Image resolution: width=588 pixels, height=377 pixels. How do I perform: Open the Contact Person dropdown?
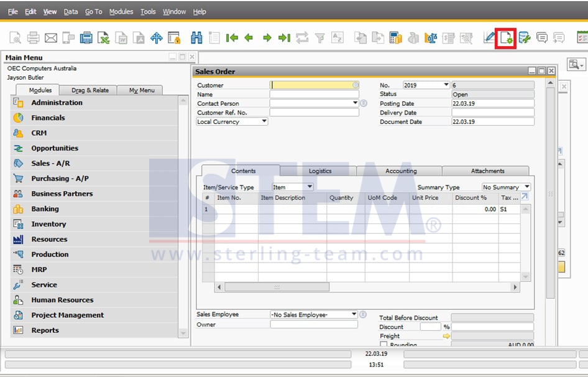pos(355,103)
